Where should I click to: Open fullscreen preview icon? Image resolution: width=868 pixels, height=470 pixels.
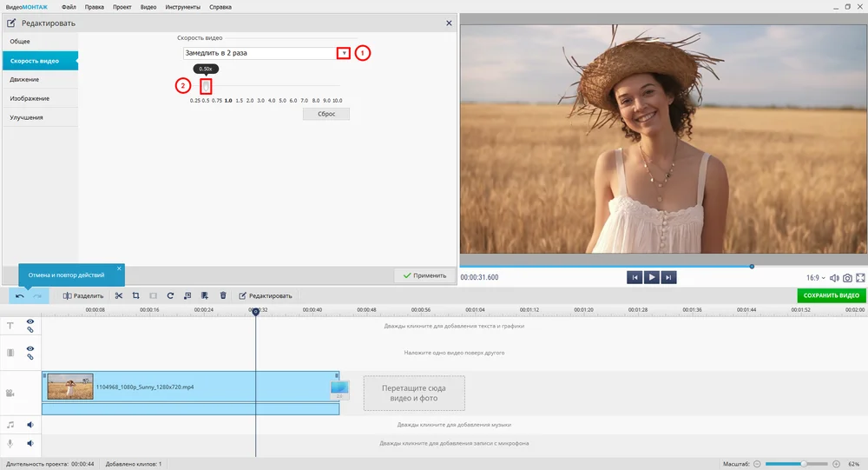point(860,278)
